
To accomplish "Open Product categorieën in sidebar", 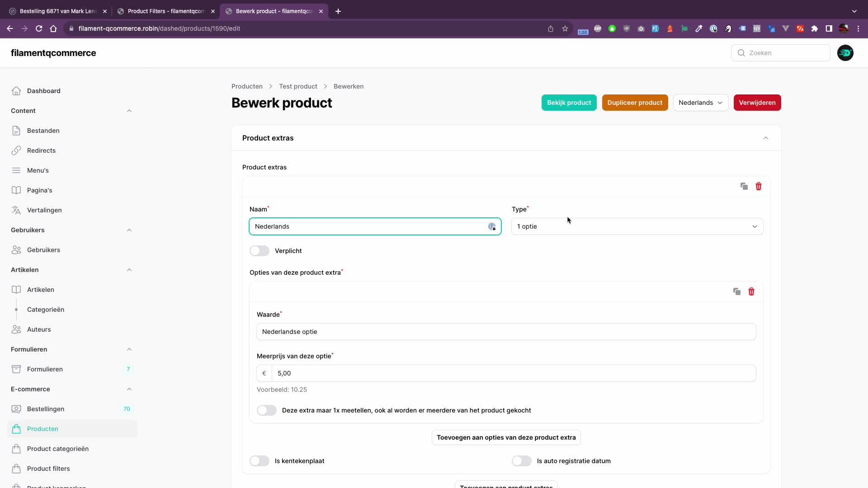I will (58, 449).
